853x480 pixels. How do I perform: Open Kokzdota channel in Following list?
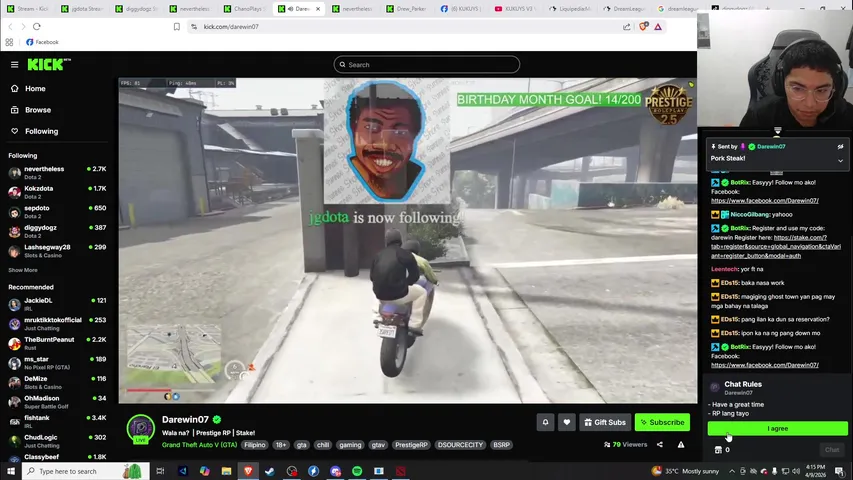click(57, 192)
